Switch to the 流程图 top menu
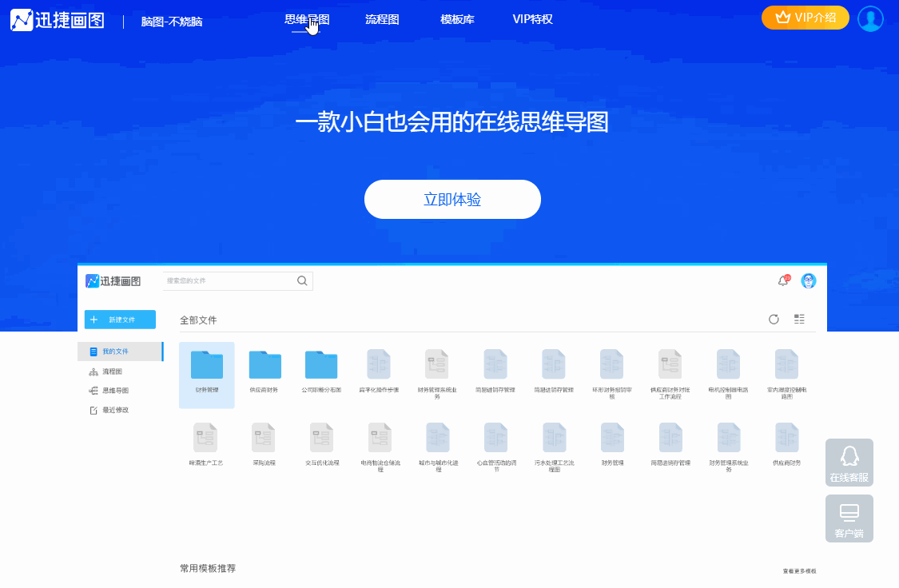 pyautogui.click(x=382, y=19)
